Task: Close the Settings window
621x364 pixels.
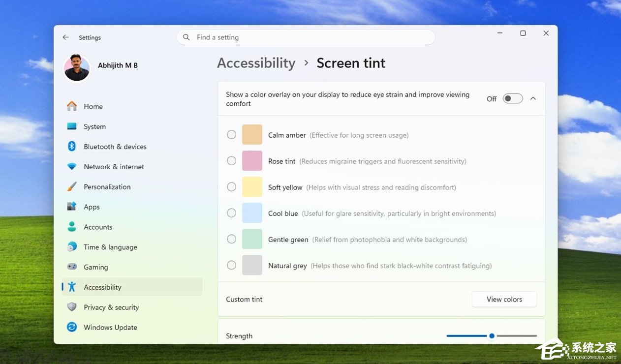Action: pyautogui.click(x=546, y=33)
